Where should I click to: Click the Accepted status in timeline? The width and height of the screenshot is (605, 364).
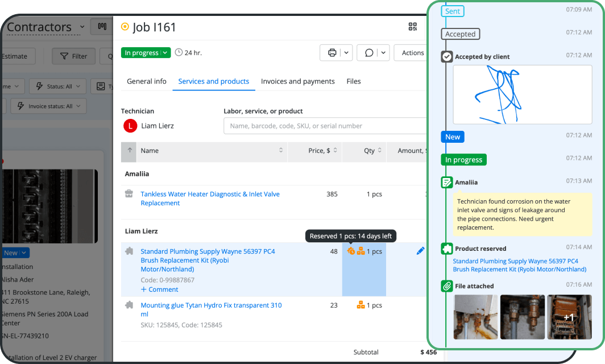point(461,34)
